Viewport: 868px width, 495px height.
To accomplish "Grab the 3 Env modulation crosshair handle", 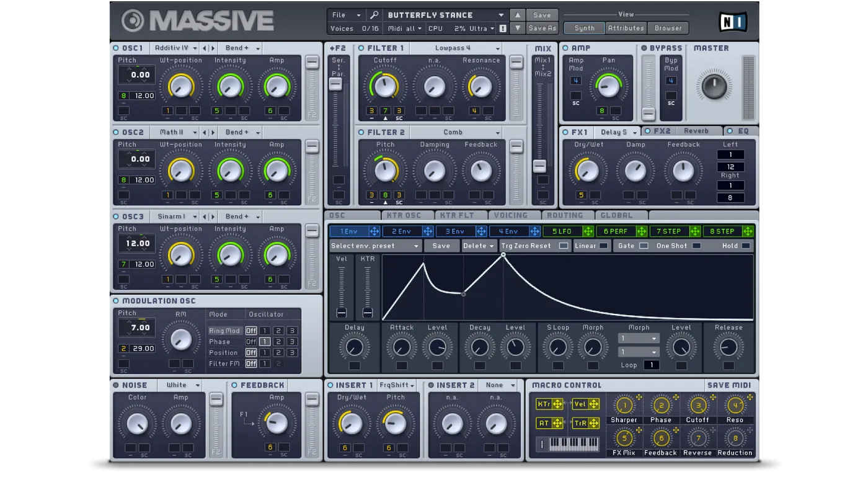I will 481,231.
